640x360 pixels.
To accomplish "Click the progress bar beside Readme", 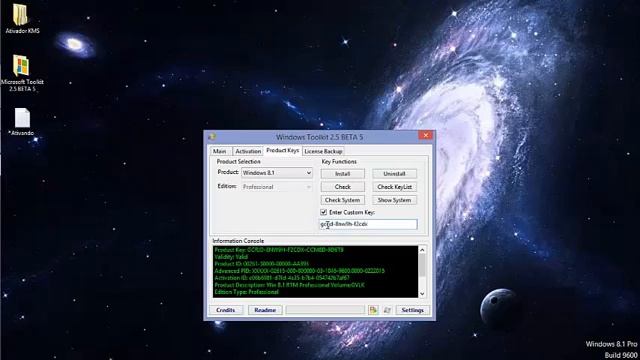I will point(325,310).
